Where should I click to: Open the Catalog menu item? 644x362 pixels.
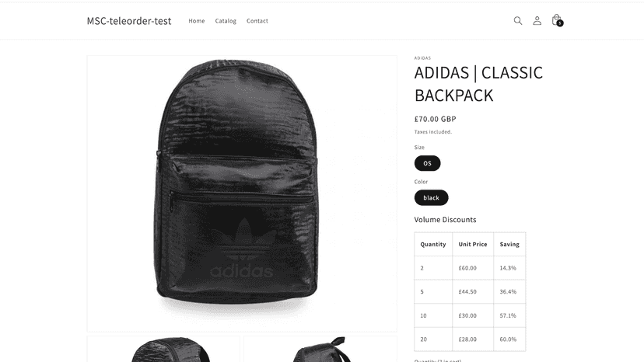pos(226,21)
